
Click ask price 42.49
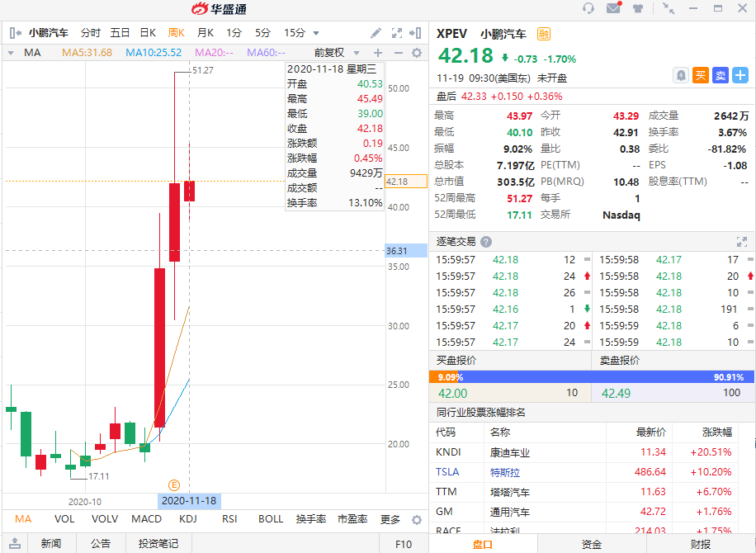click(x=616, y=394)
